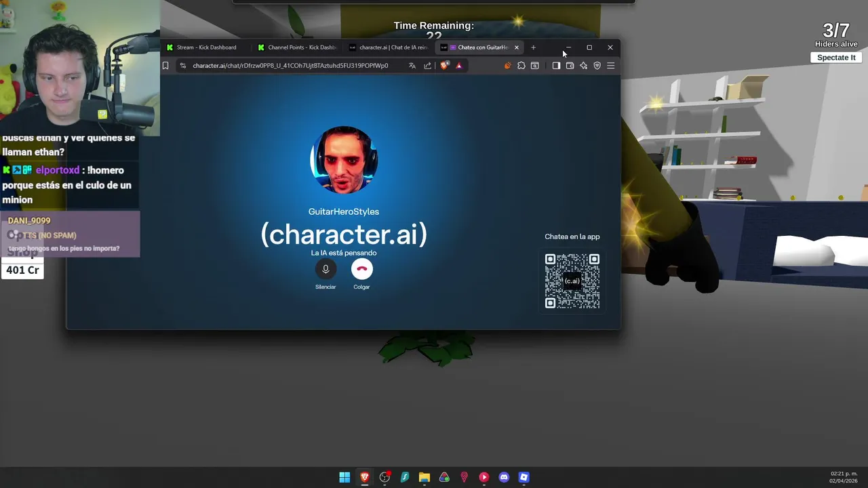This screenshot has height=488, width=868.
Task: Open the pink location pin taskbar app
Action: tap(464, 477)
